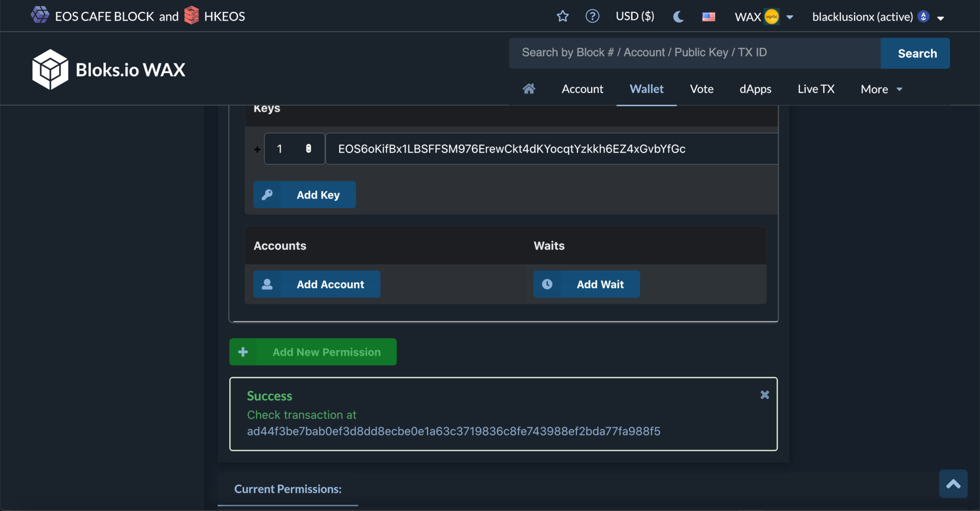Viewport: 980px width, 511px height.
Task: Click the Add Key button
Action: tap(304, 195)
